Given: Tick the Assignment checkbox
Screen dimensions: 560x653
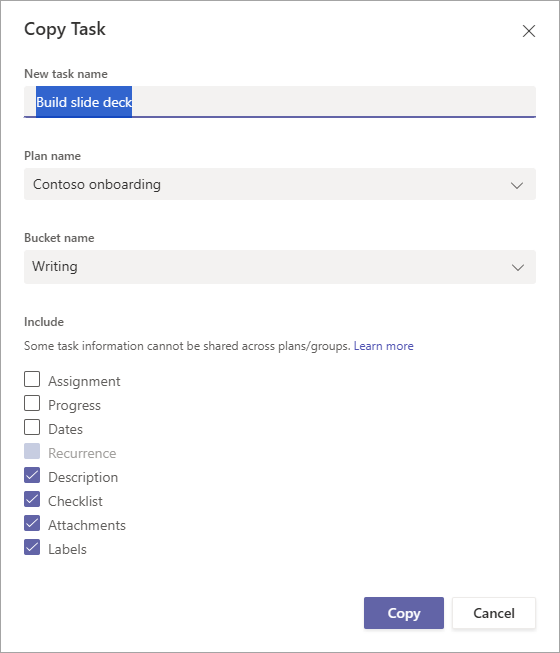Looking at the screenshot, I should click(32, 379).
